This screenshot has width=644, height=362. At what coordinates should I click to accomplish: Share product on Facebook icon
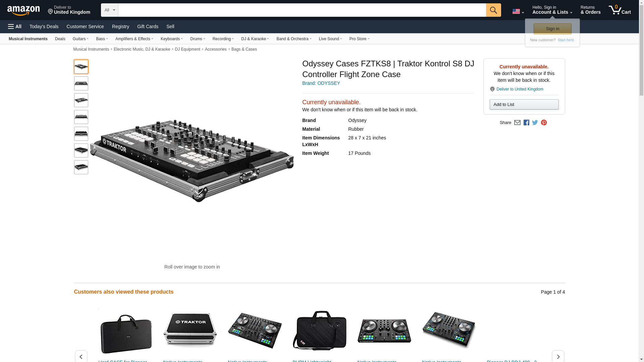coord(526,123)
